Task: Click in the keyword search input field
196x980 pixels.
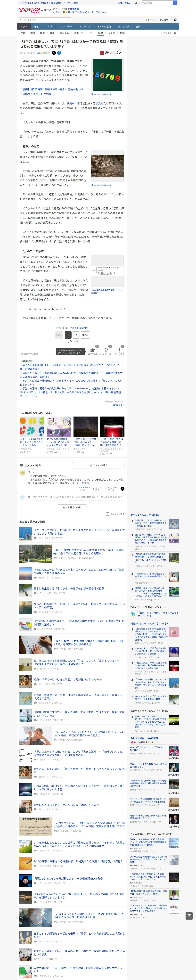Action: [42, 20]
